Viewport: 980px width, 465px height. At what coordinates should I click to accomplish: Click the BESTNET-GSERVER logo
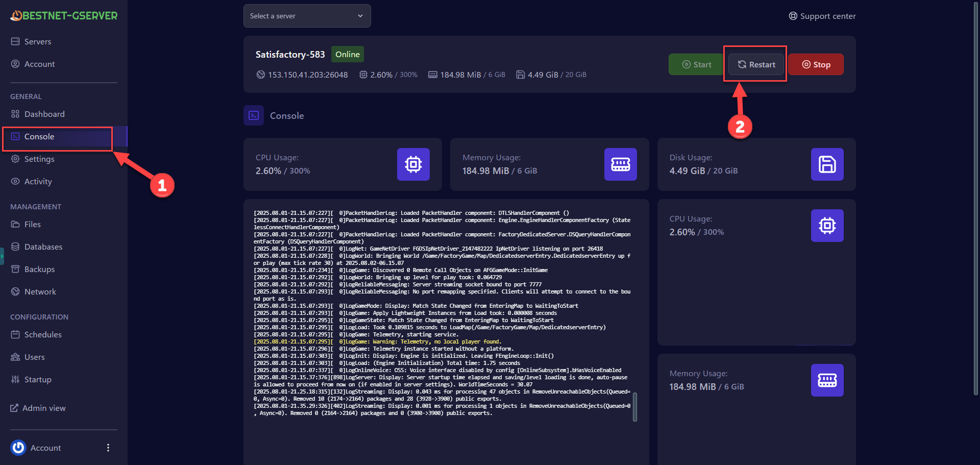64,16
